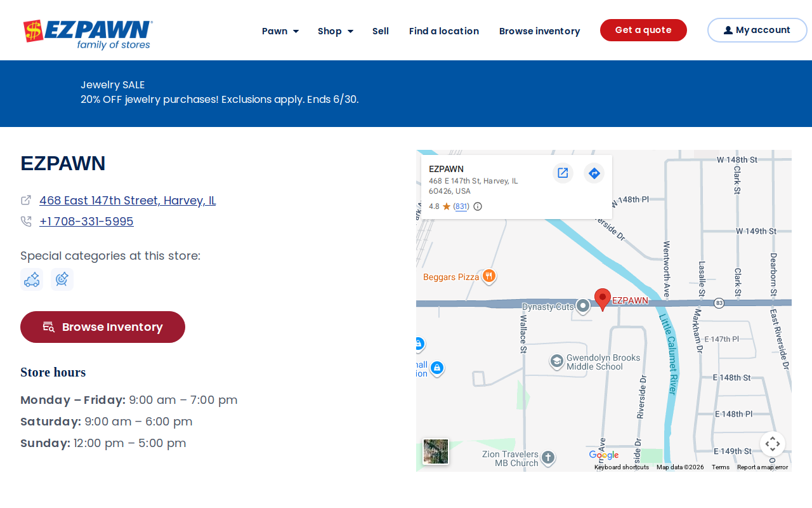The image size is (812, 508).
Task: Click the Store hours heading
Action: 53,372
